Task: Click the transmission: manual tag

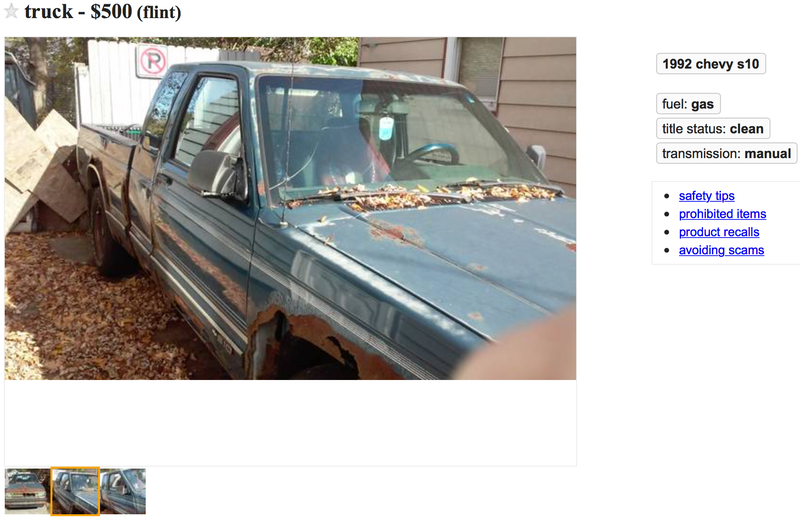Action: (x=727, y=153)
